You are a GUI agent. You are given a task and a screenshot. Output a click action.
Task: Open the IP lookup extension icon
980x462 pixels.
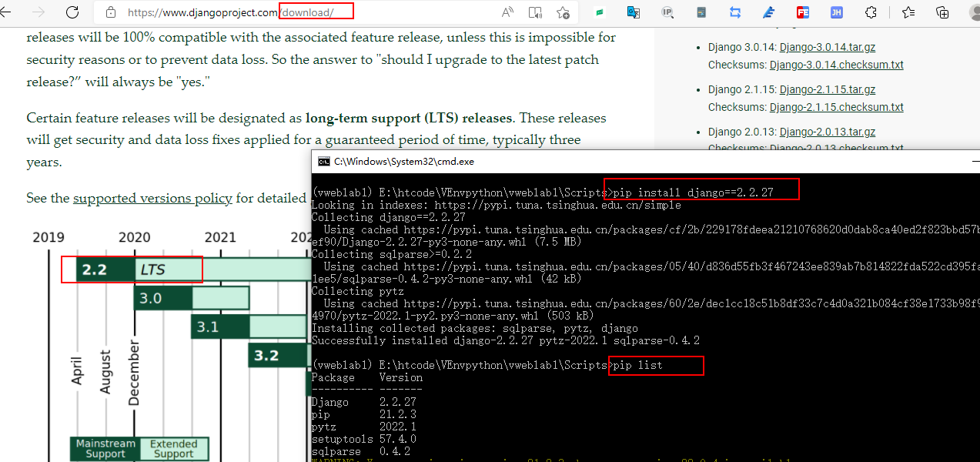(x=667, y=12)
